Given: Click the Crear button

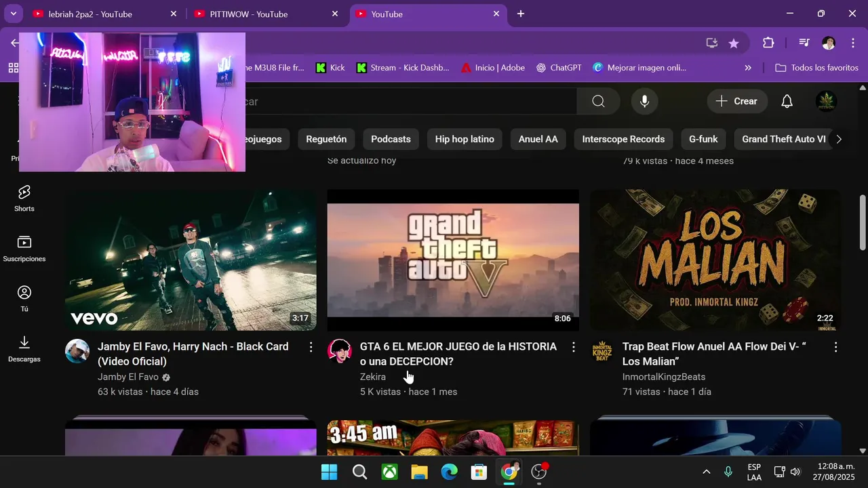Looking at the screenshot, I should (x=737, y=101).
